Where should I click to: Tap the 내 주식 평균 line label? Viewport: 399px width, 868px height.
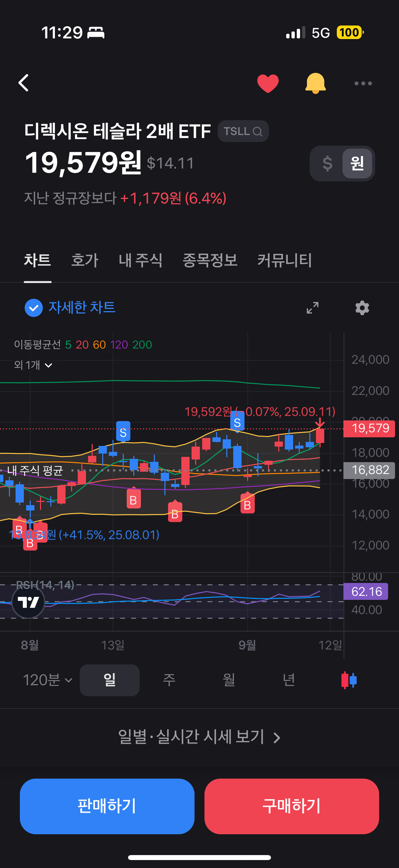[x=35, y=470]
